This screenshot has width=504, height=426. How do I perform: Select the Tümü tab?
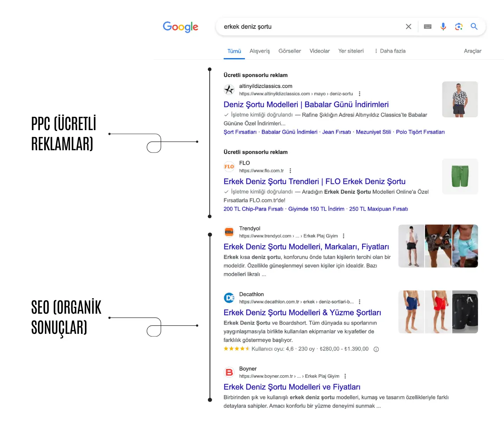pos(234,51)
